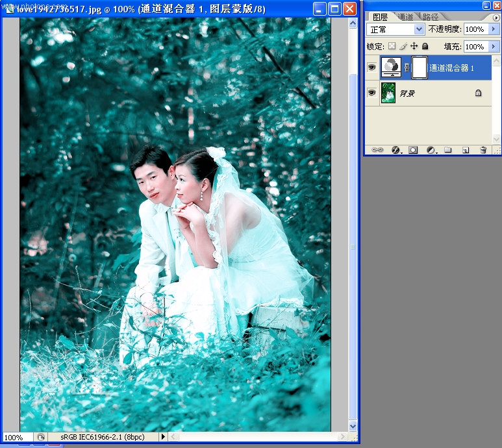502x448 pixels.
Task: Click the mask link chain icon
Action: (x=407, y=68)
